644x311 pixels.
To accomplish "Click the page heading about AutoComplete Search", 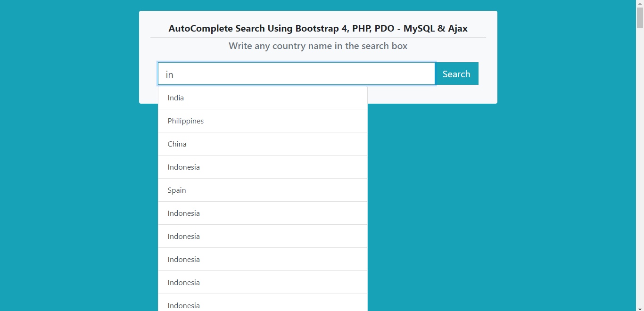I will coord(318,28).
